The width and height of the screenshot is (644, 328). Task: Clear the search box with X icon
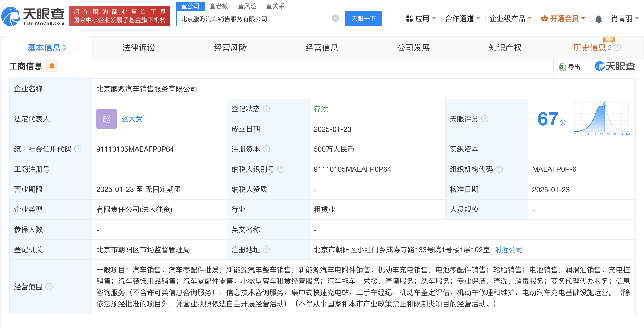[x=335, y=18]
